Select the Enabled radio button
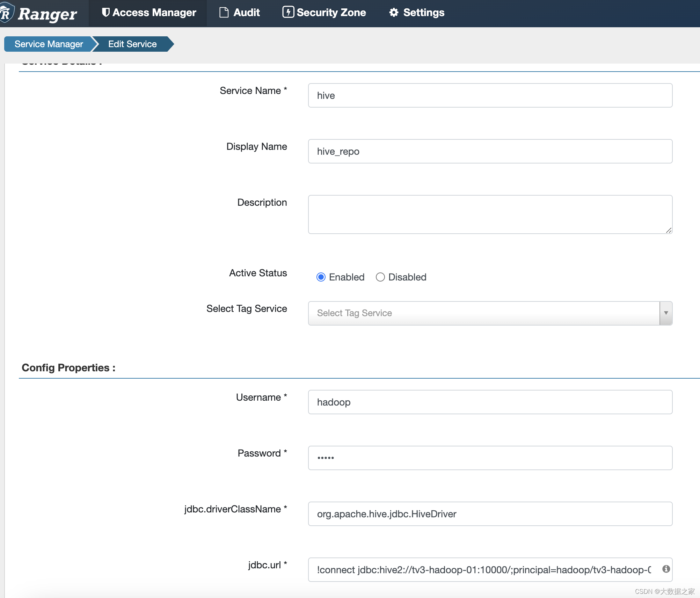 click(x=321, y=277)
